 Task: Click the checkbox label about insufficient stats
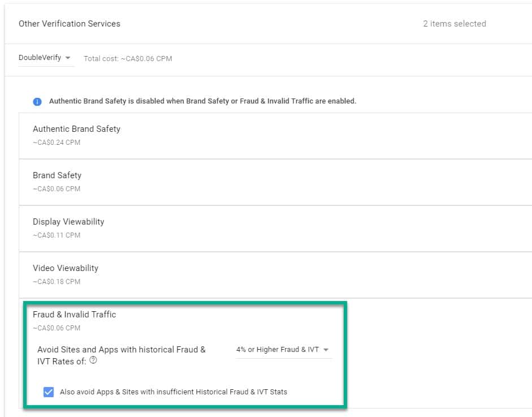click(174, 392)
